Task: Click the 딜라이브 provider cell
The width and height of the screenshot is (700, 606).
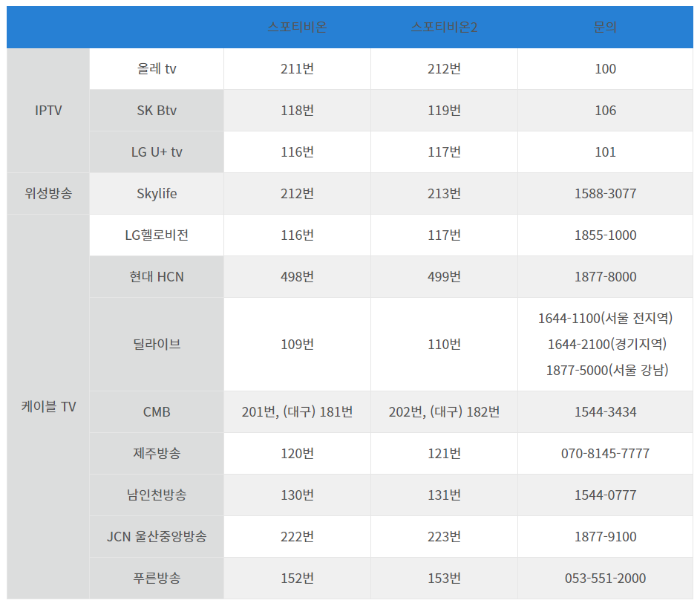Action: (157, 345)
